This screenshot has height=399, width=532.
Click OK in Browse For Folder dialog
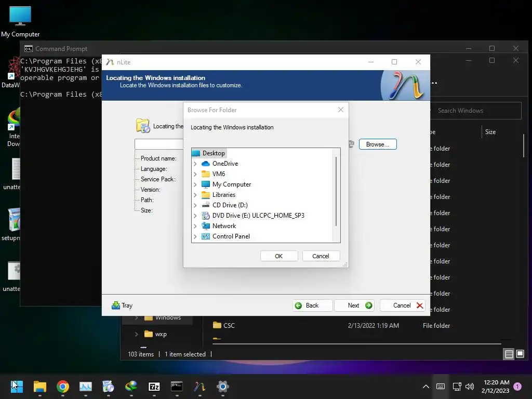(x=279, y=256)
